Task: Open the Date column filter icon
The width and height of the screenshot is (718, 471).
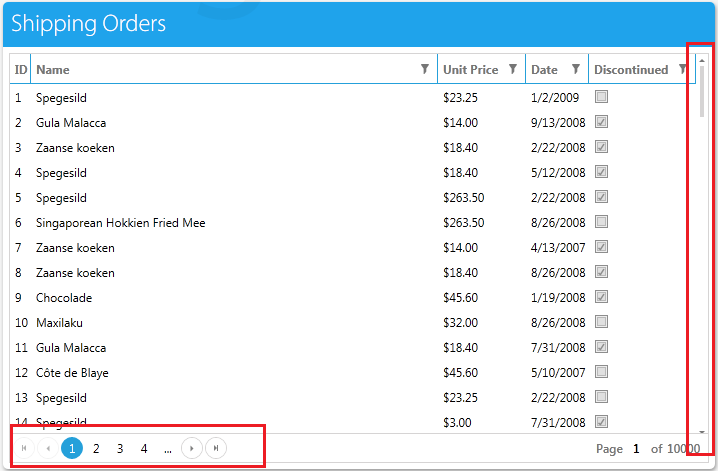Action: coord(576,69)
